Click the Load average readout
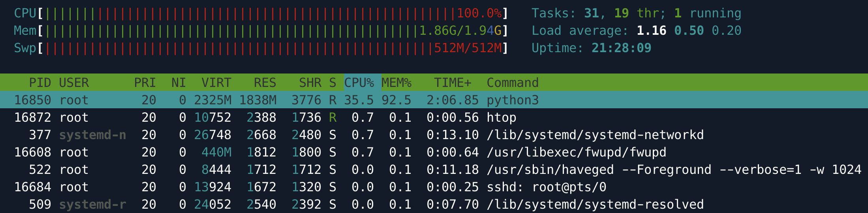868x213 pixels. [x=636, y=31]
